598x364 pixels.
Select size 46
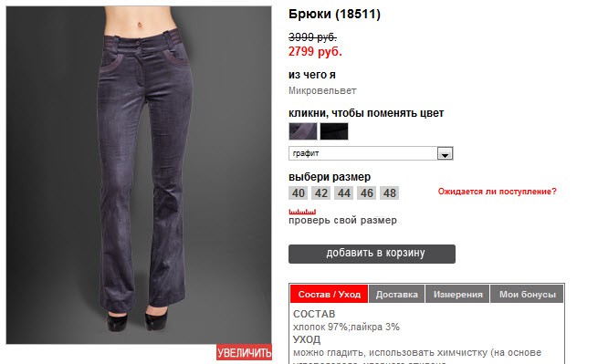click(x=367, y=192)
